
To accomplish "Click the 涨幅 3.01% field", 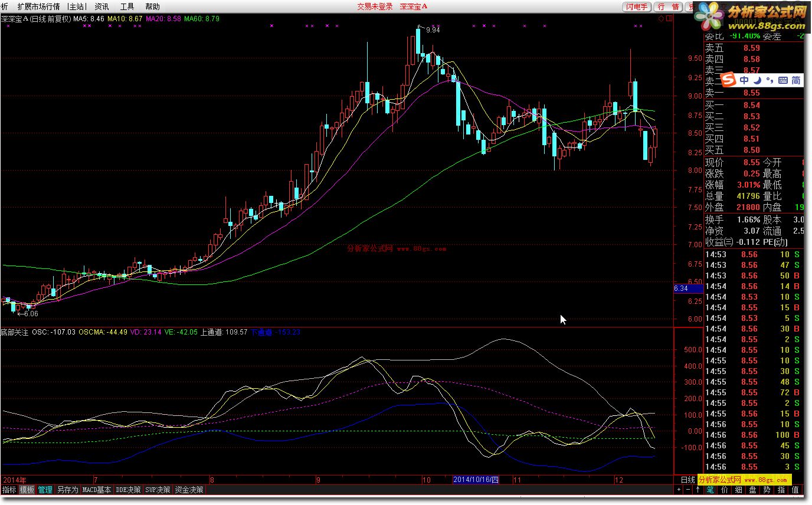I will [x=733, y=185].
